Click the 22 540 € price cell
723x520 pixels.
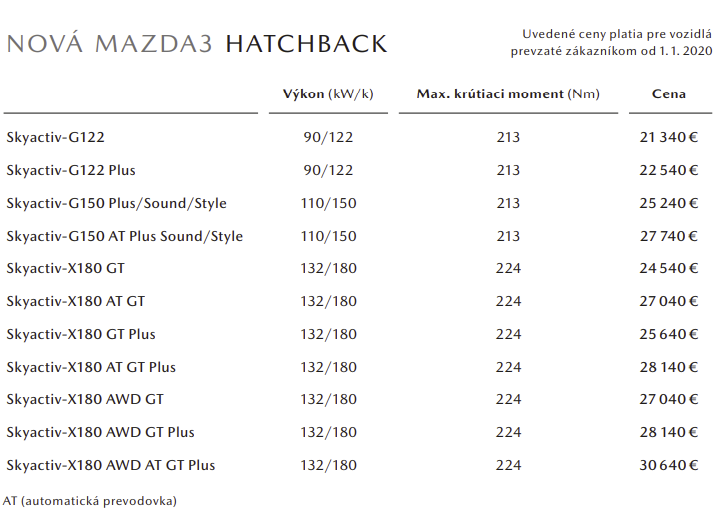pyautogui.click(x=668, y=170)
